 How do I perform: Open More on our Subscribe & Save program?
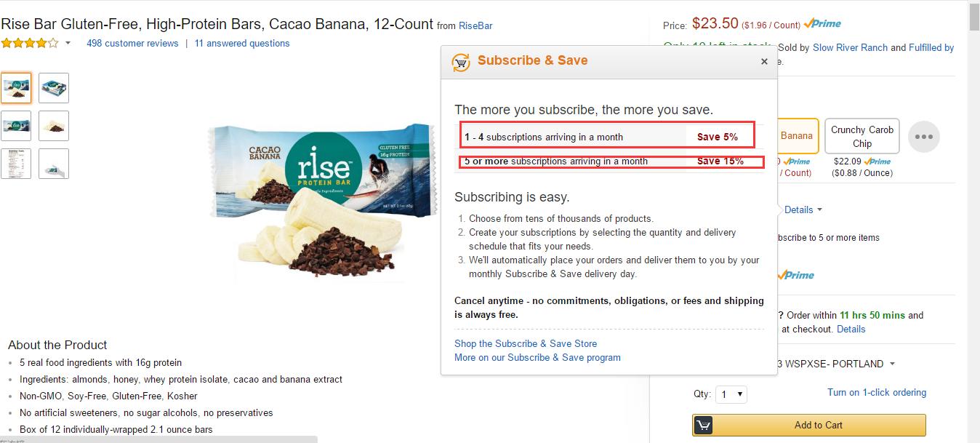(x=537, y=357)
